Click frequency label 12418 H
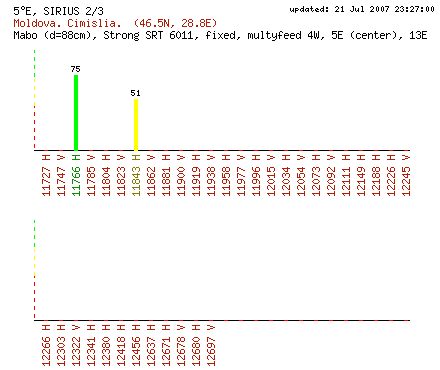440x370 pixels. tap(121, 345)
